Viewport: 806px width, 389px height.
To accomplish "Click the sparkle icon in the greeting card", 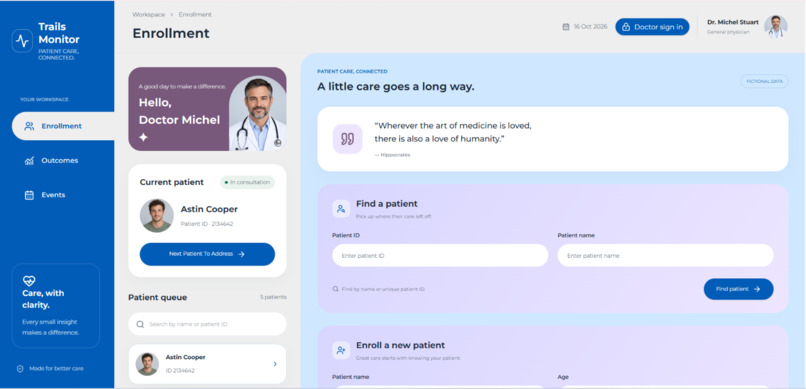I will tap(143, 137).
